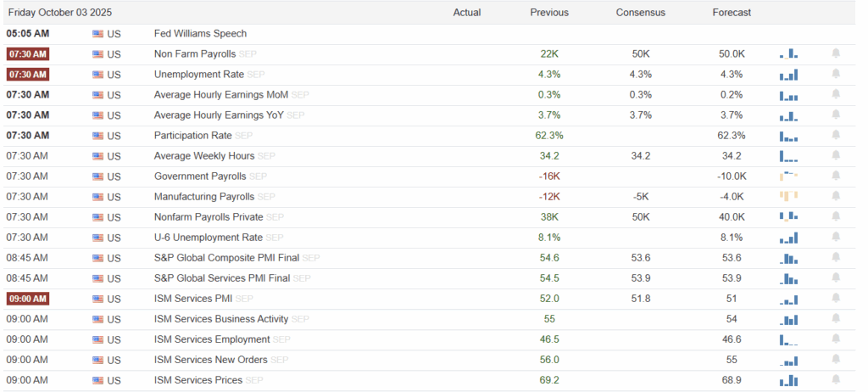This screenshot has width=868, height=392.
Task: Open the Non Farm Payrolls indicator link
Action: point(194,53)
